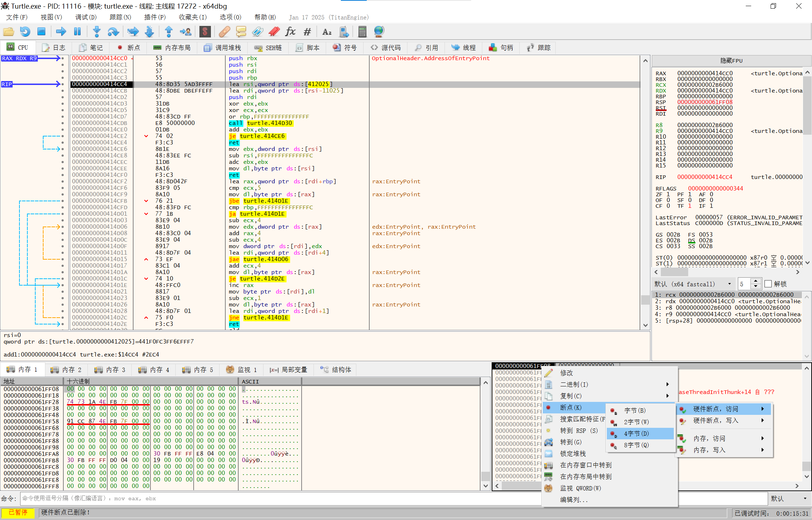The height and width of the screenshot is (520, 812).
Task: Open the 文件(F) menu
Action: [x=17, y=17]
